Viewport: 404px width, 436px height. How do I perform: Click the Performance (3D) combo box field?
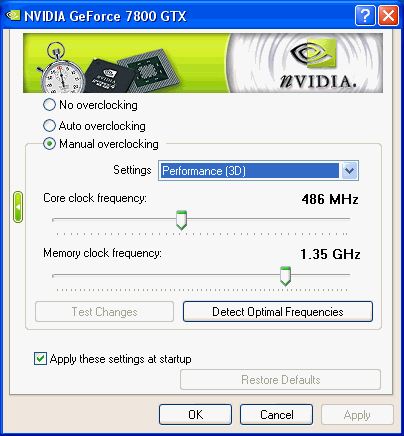[258, 171]
